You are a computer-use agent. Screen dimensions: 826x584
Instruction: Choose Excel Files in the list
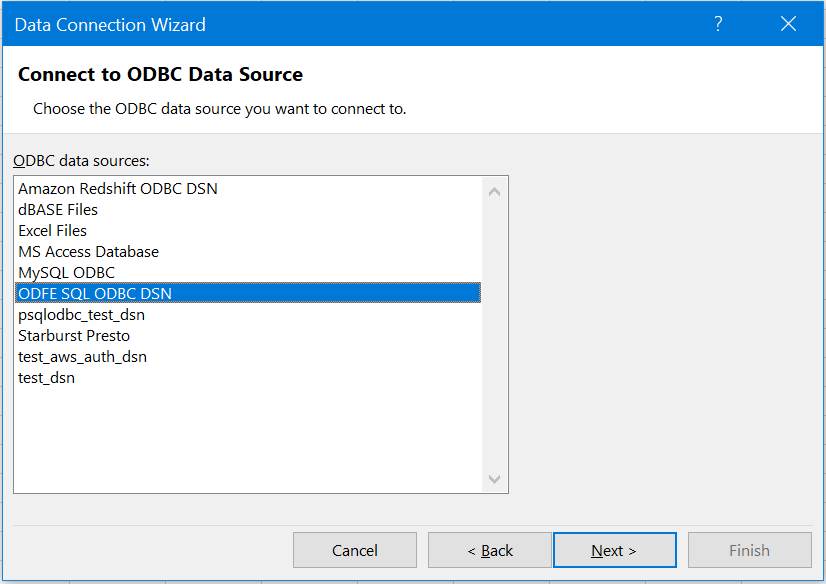click(248, 231)
